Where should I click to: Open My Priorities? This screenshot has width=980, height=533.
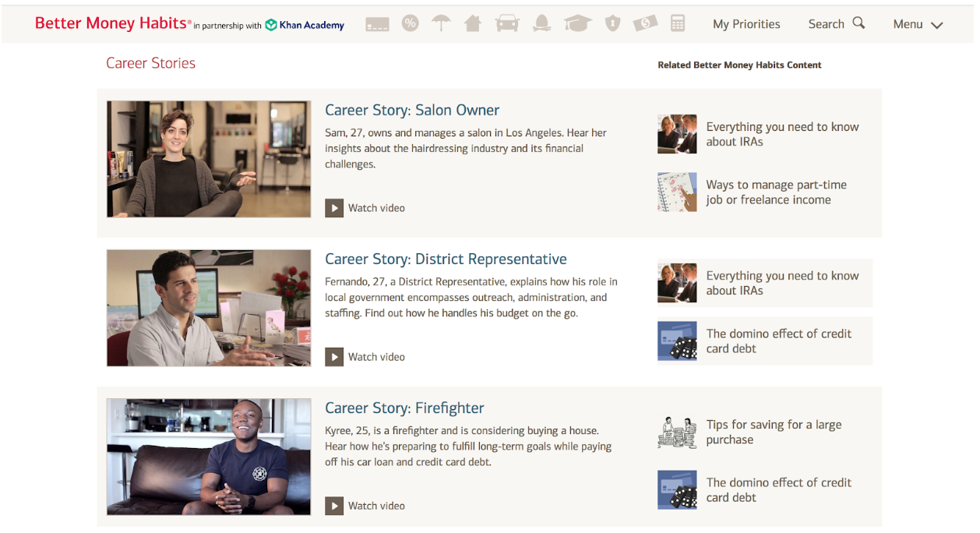tap(746, 24)
